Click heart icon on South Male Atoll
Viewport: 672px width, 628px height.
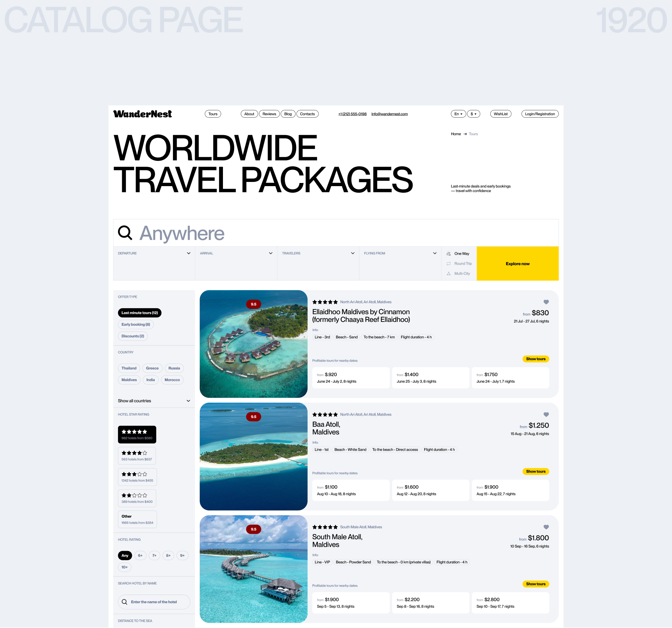pos(546,527)
